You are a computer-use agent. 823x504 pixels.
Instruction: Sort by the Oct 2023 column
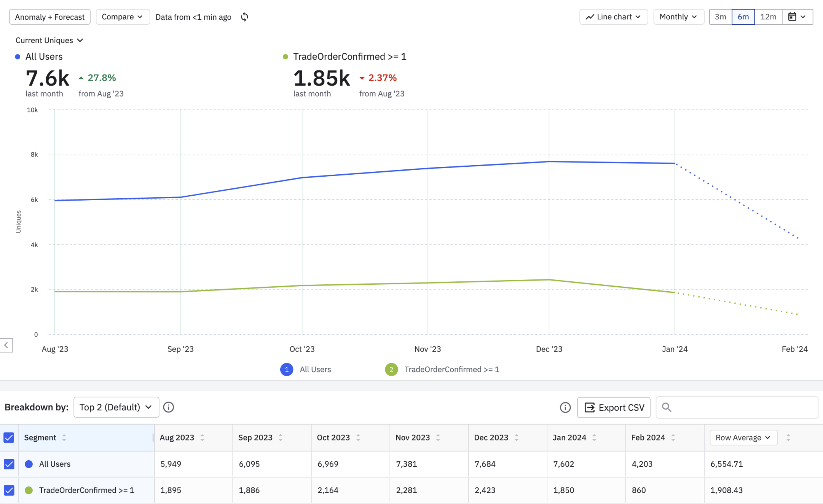(358, 438)
